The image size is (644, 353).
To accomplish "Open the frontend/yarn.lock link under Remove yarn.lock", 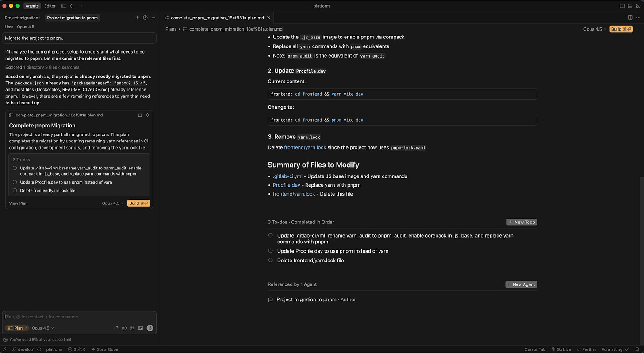I will 305,147.
